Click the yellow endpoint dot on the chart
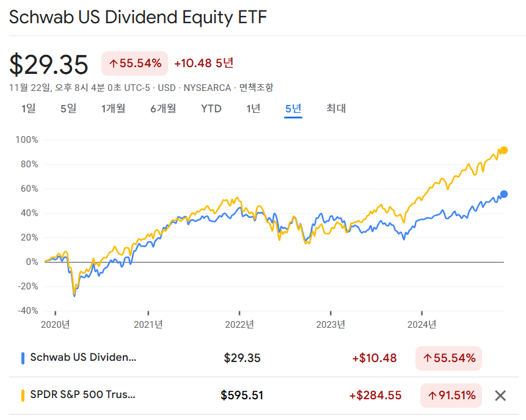The width and height of the screenshot is (526, 420). (504, 150)
